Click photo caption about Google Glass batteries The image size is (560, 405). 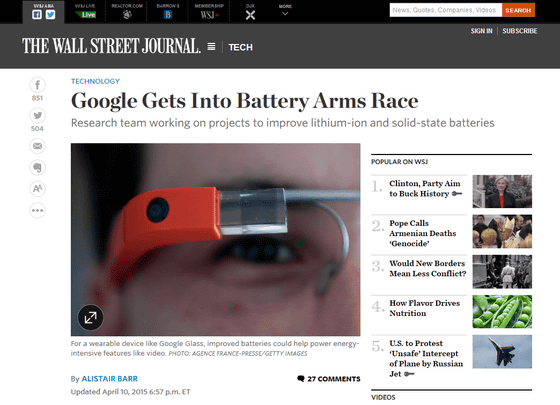tap(215, 348)
